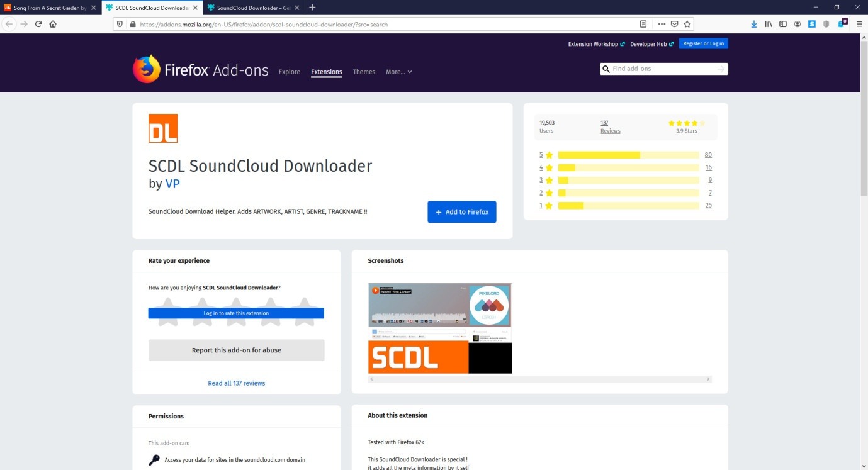Open the Library icon
The image size is (868, 470).
769,24
